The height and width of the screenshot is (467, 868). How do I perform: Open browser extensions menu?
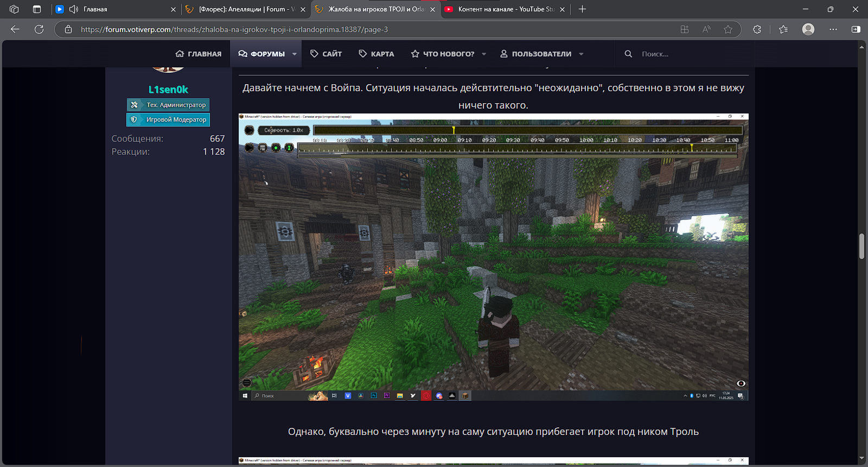point(757,29)
